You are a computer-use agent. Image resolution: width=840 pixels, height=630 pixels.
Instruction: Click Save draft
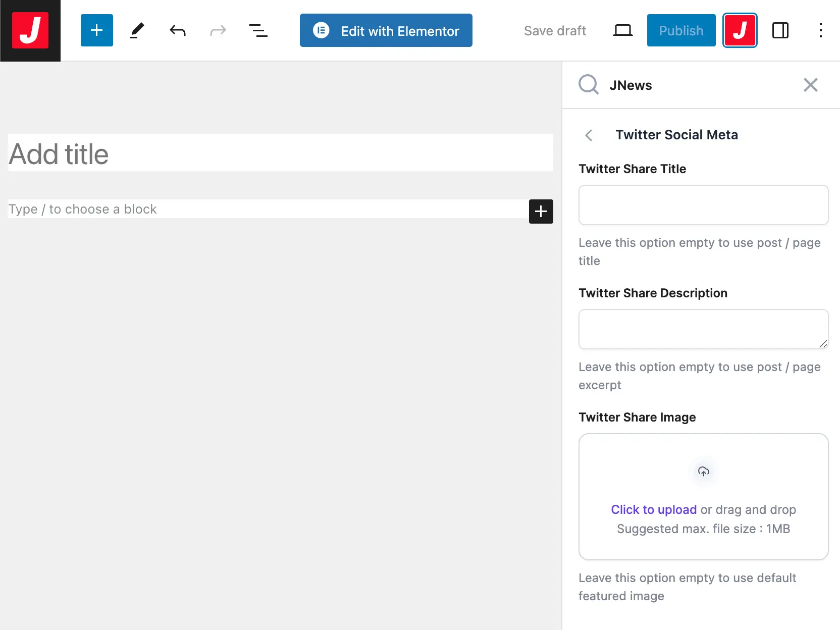tap(555, 31)
